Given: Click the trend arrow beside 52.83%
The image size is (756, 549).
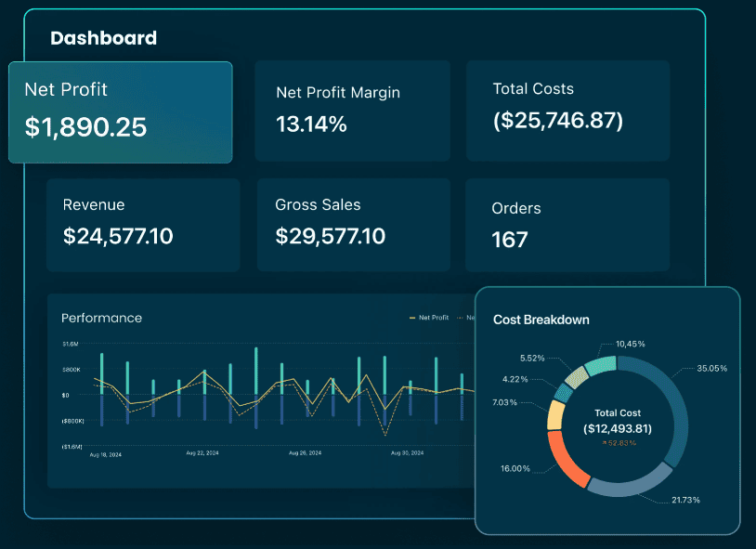Looking at the screenshot, I should (605, 443).
